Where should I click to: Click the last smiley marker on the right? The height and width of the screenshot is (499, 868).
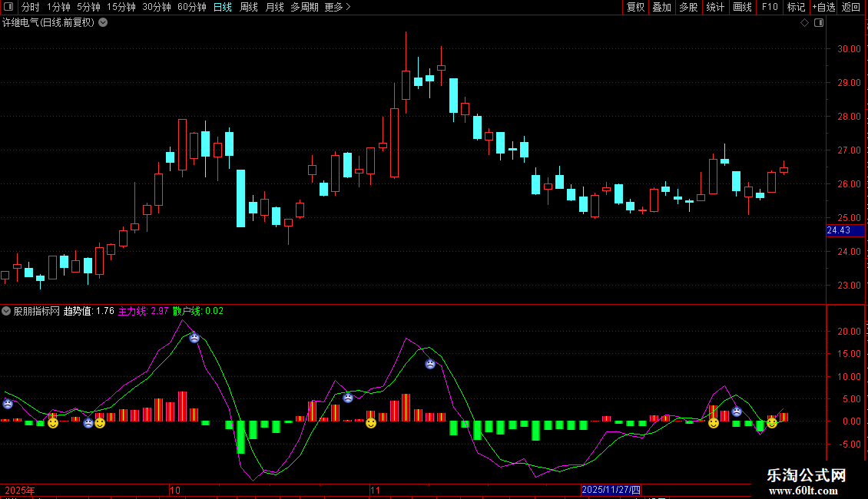(x=772, y=423)
